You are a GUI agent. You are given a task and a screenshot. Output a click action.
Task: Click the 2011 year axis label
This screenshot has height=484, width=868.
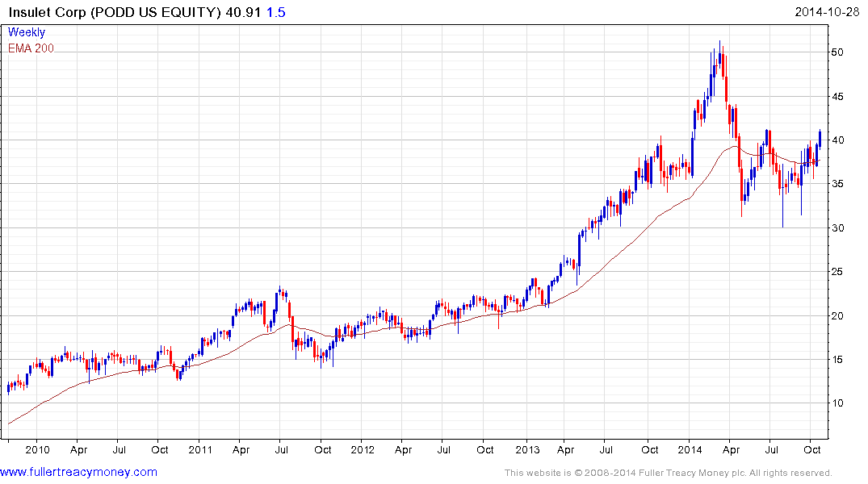coord(199,449)
